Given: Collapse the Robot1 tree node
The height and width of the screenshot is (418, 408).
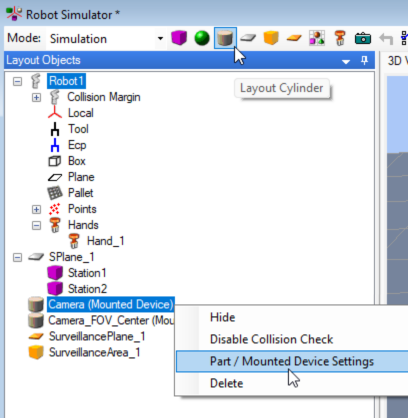Looking at the screenshot, I should click(17, 81).
